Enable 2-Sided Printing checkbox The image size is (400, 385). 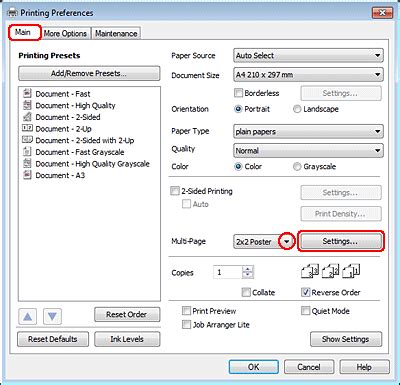tap(175, 191)
